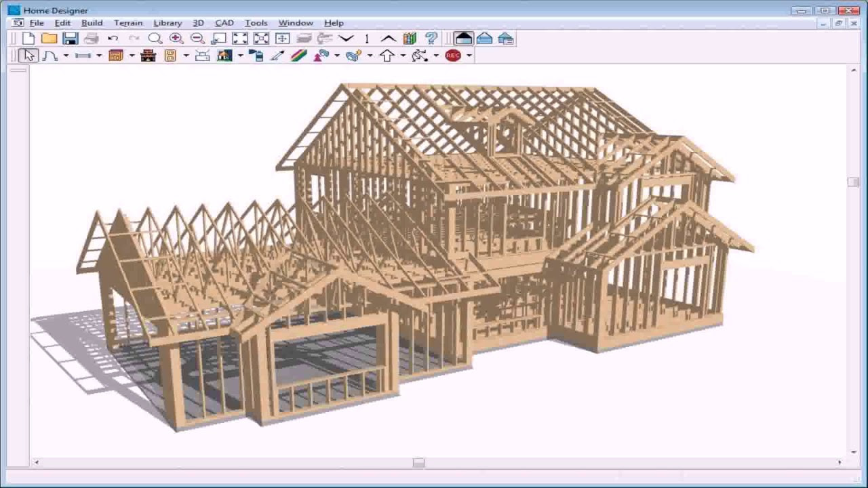Click the house picture tool icon
Viewport: 868px width, 488px height.
(224, 56)
